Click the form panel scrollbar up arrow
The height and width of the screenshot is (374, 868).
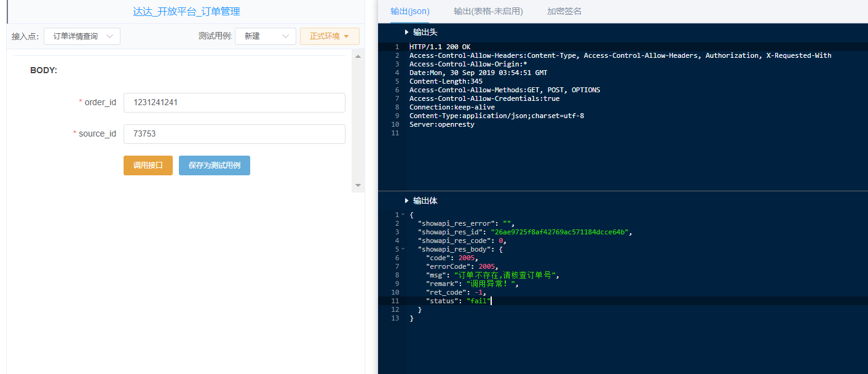(x=358, y=56)
